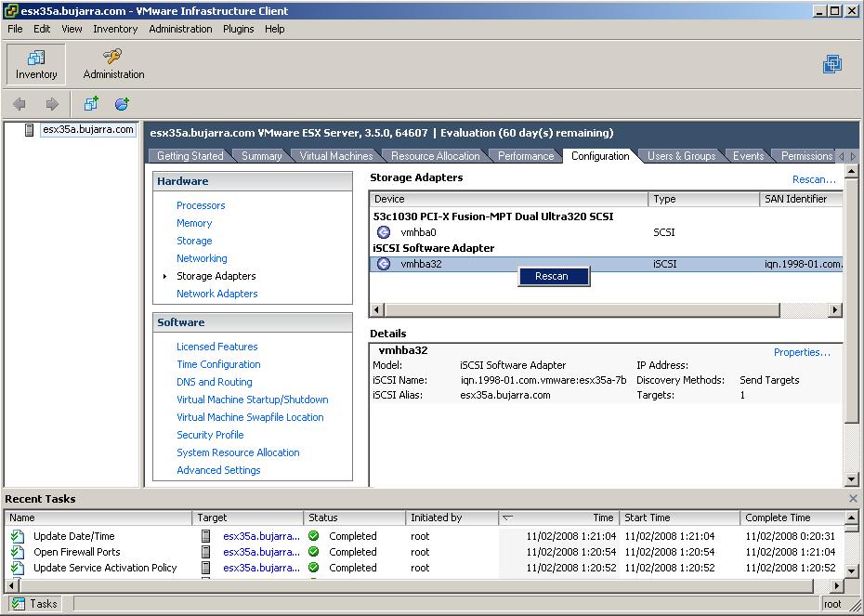Click the Update Service Activation Policy task icon

click(x=18, y=568)
